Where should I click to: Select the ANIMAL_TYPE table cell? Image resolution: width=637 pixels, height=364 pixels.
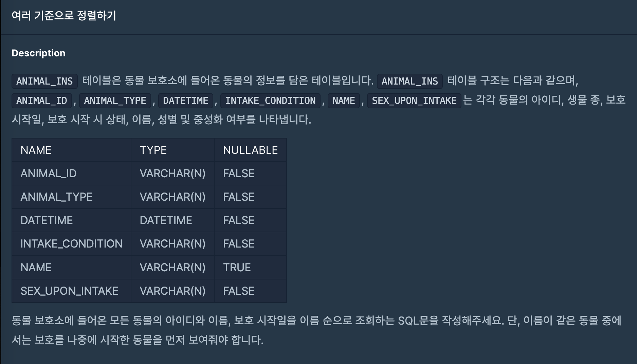pos(56,197)
